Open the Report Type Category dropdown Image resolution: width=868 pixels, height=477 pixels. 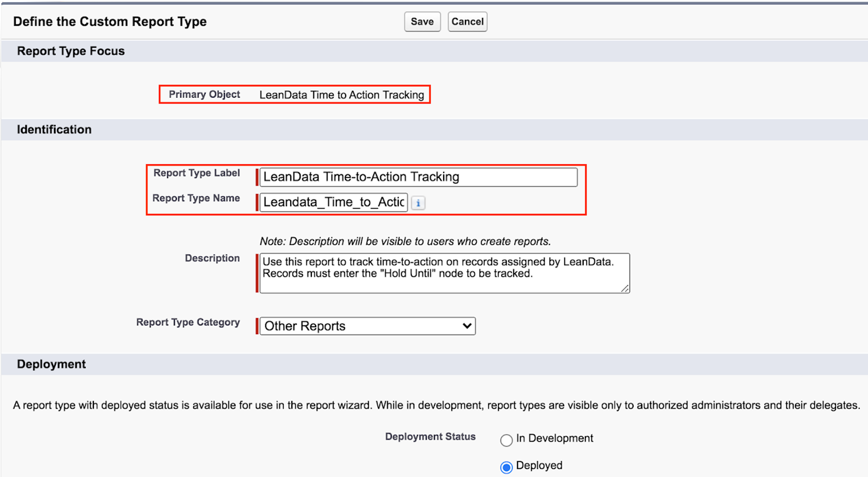coord(367,326)
